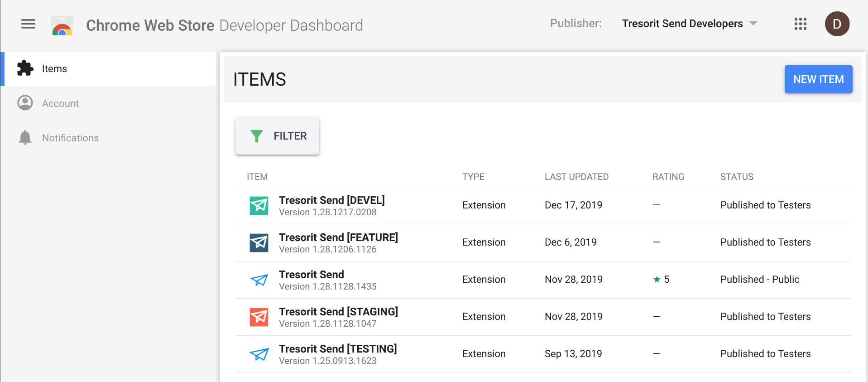
Task: Click the ITEM column header
Action: click(257, 177)
